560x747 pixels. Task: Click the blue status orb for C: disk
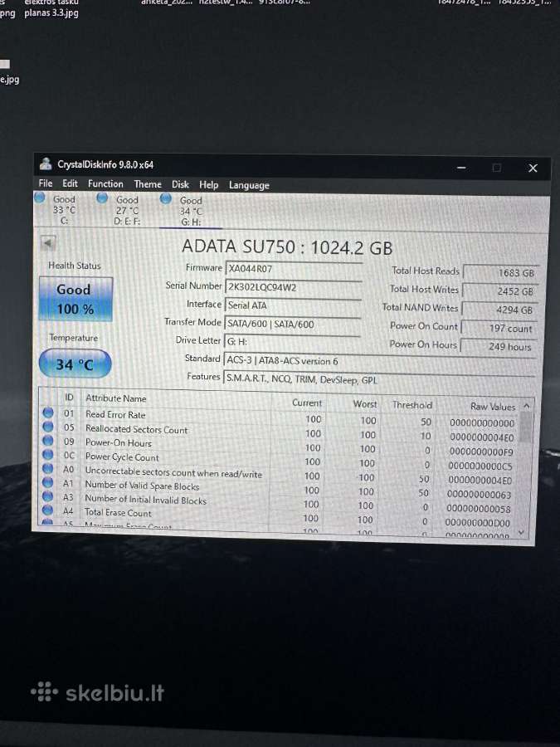click(40, 198)
